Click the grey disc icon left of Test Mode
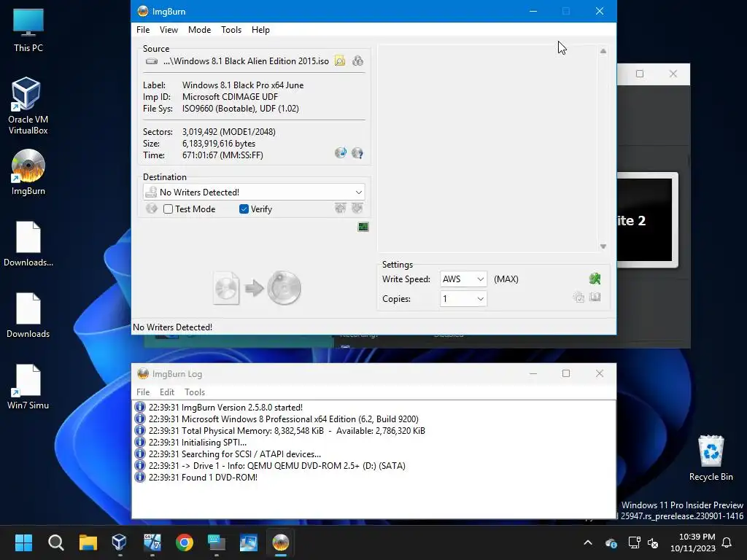The width and height of the screenshot is (747, 560). coord(152,209)
